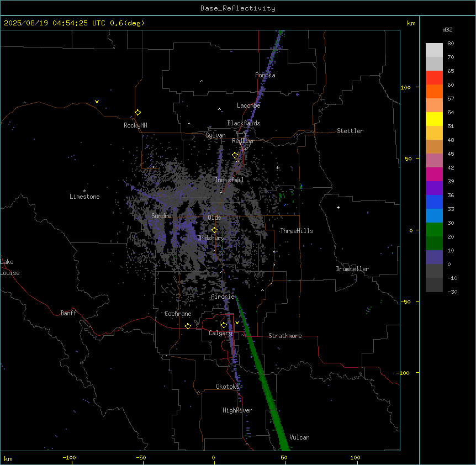This screenshot has height=465, width=476.
Task: Select the light blue 30-33 dBZ swatch
Action: [434, 216]
